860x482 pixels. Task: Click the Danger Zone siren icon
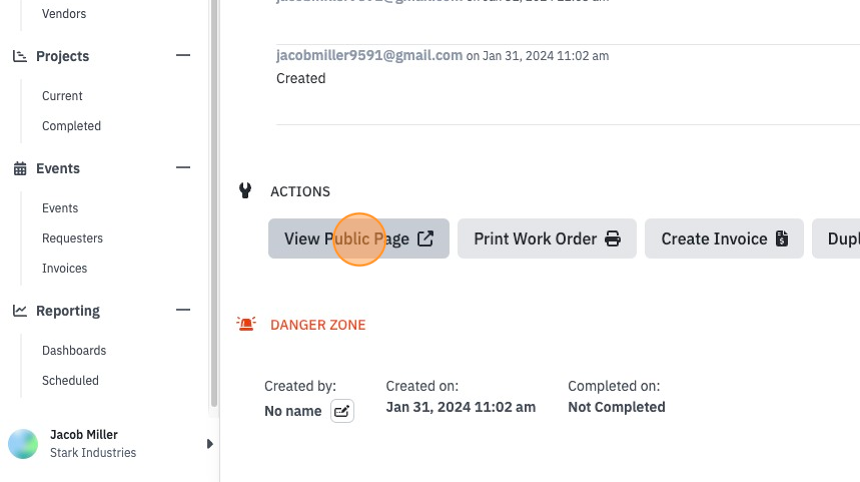click(246, 324)
